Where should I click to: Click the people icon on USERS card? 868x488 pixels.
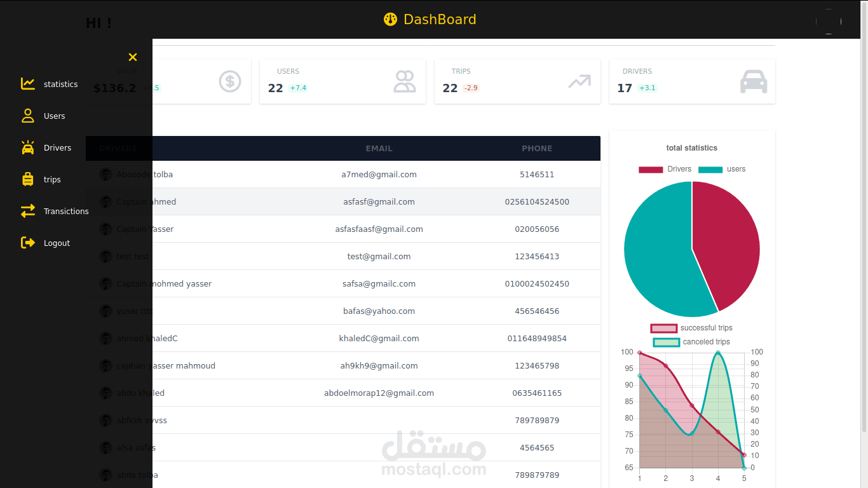tap(404, 81)
